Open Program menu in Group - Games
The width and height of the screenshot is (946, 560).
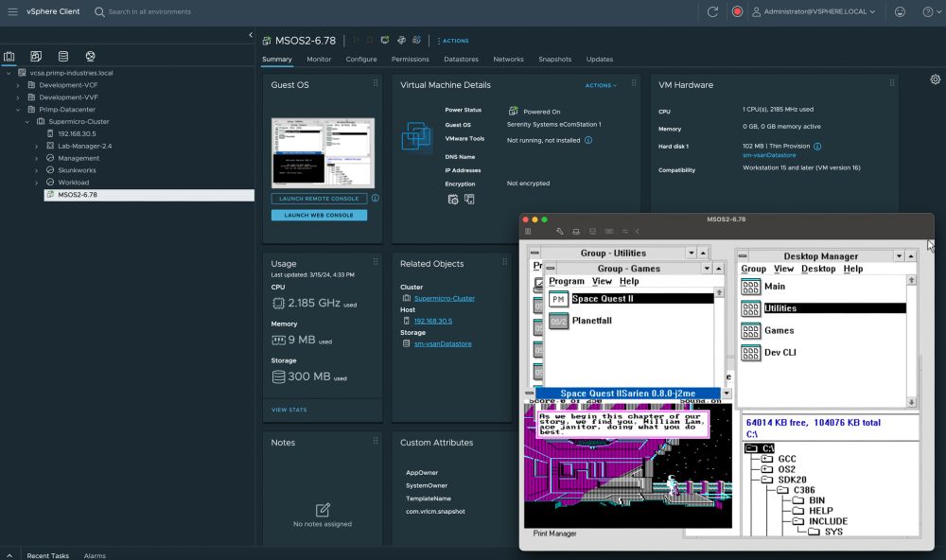567,281
